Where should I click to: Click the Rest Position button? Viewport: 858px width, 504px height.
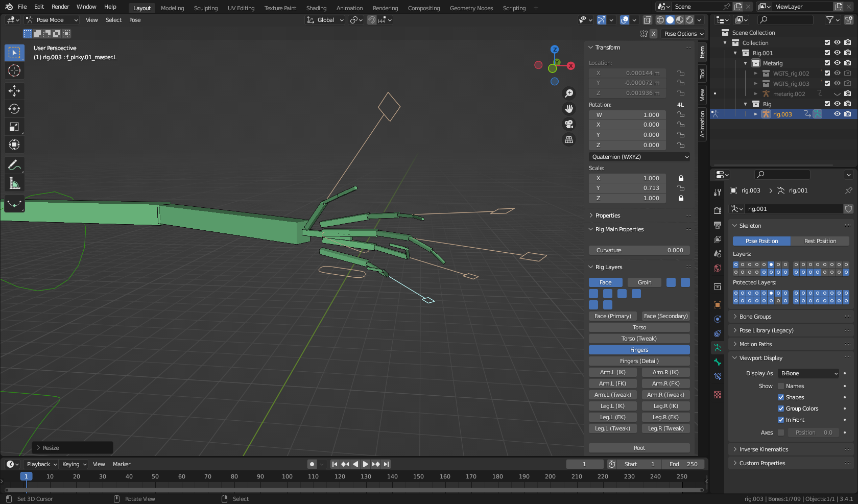click(x=820, y=241)
